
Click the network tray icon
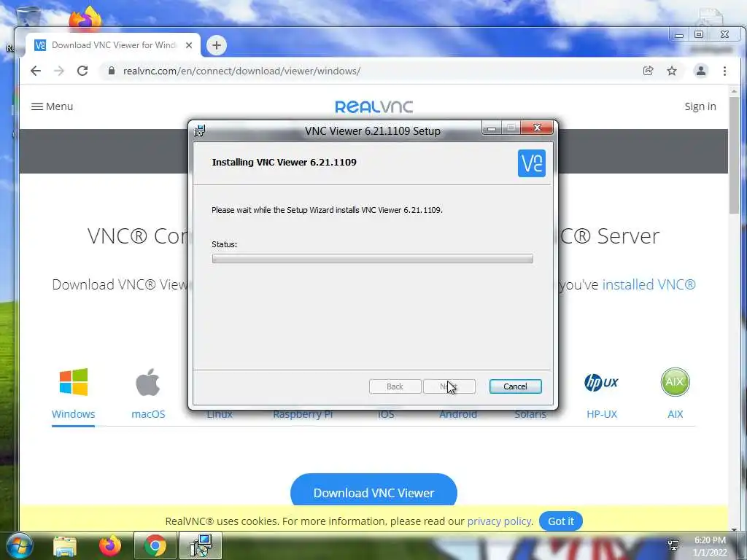click(673, 545)
